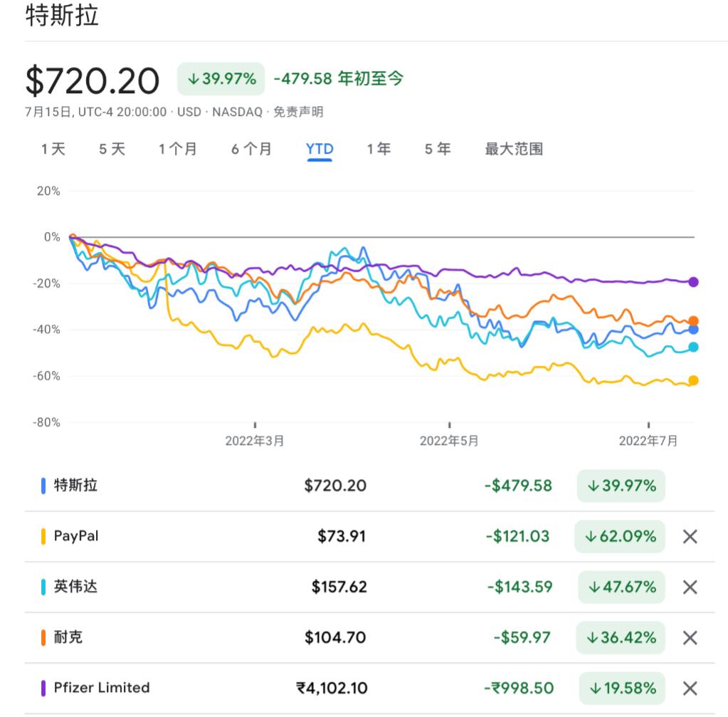Switch to the 1天 time range
The height and width of the screenshot is (717, 728).
(x=53, y=149)
